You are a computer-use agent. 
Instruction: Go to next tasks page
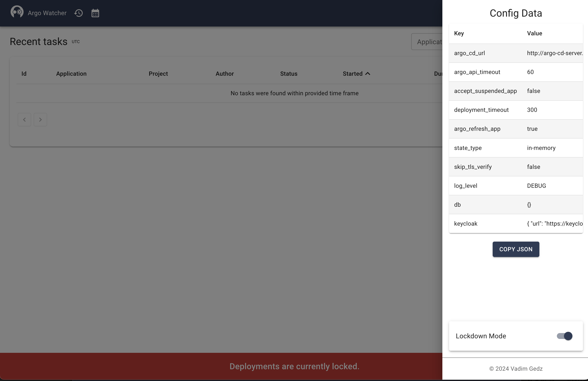click(x=40, y=120)
